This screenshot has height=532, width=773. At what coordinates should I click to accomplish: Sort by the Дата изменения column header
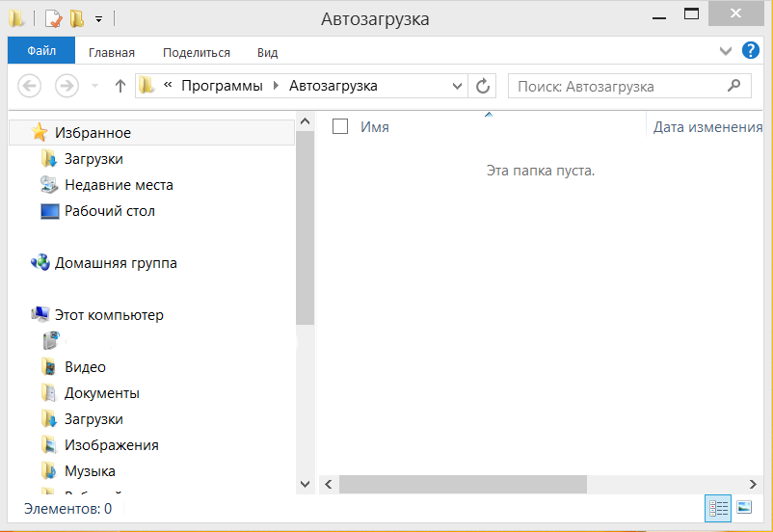tap(707, 126)
